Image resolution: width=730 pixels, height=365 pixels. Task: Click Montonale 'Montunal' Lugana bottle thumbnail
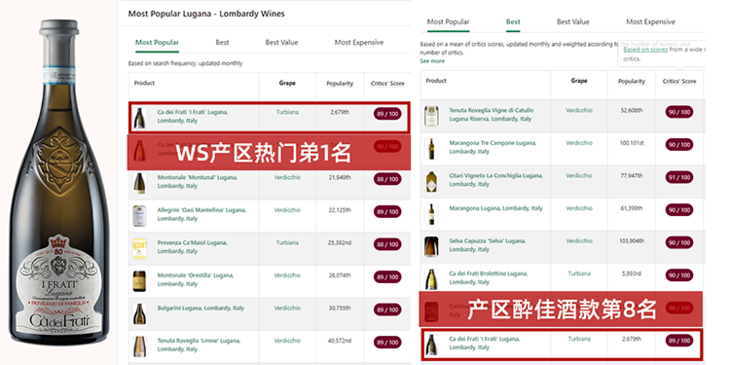coord(139,183)
